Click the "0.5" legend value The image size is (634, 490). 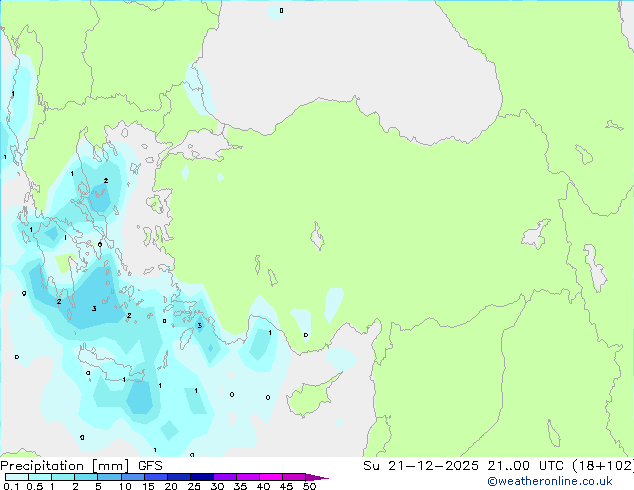(35, 486)
